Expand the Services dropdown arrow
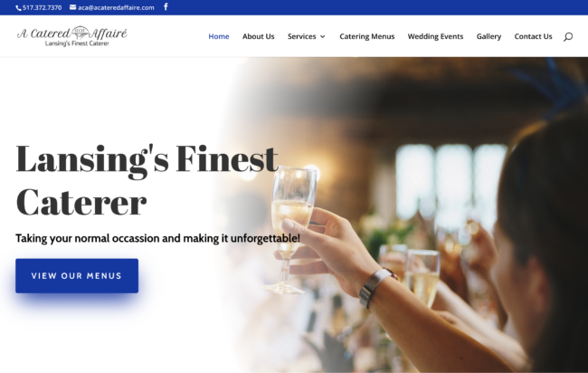Image resolution: width=588 pixels, height=373 pixels. tap(323, 37)
